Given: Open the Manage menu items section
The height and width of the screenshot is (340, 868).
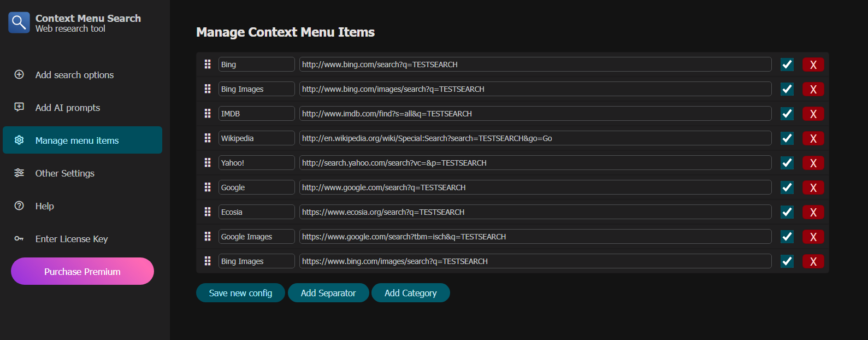Looking at the screenshot, I should point(82,140).
